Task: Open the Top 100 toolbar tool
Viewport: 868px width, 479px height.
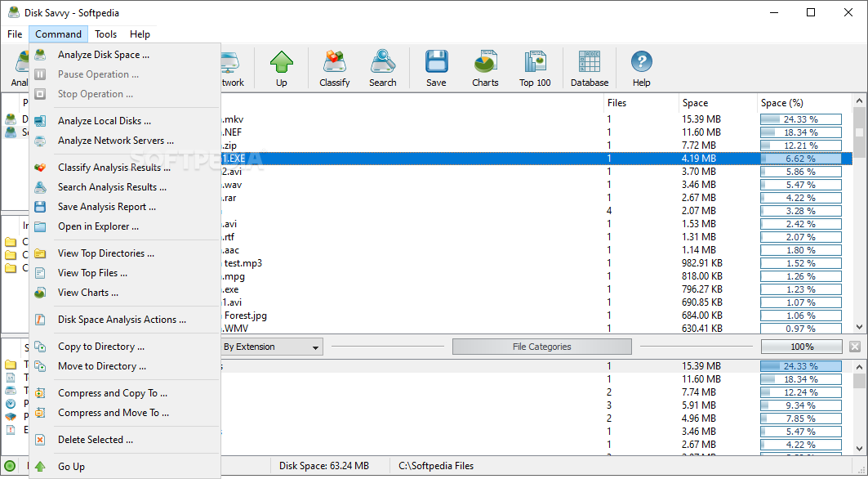Action: (x=535, y=69)
